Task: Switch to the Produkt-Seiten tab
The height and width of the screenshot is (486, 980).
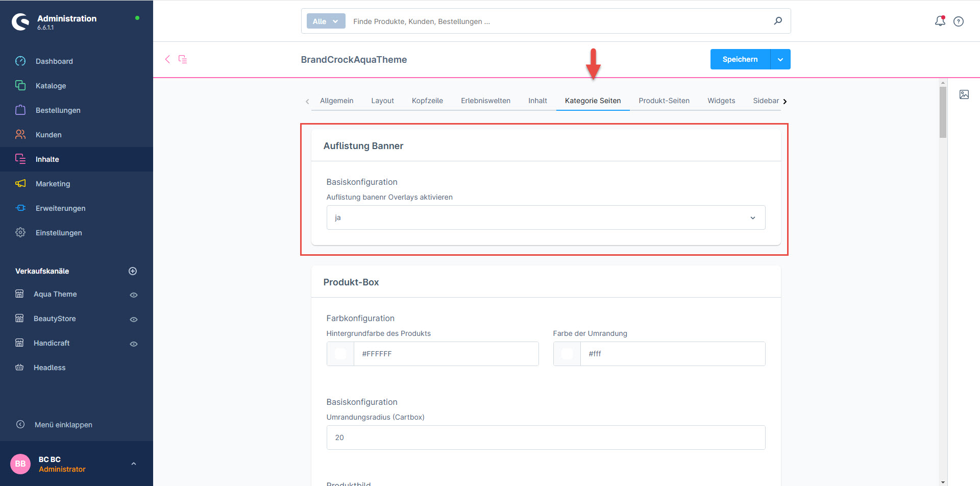Action: (x=664, y=101)
